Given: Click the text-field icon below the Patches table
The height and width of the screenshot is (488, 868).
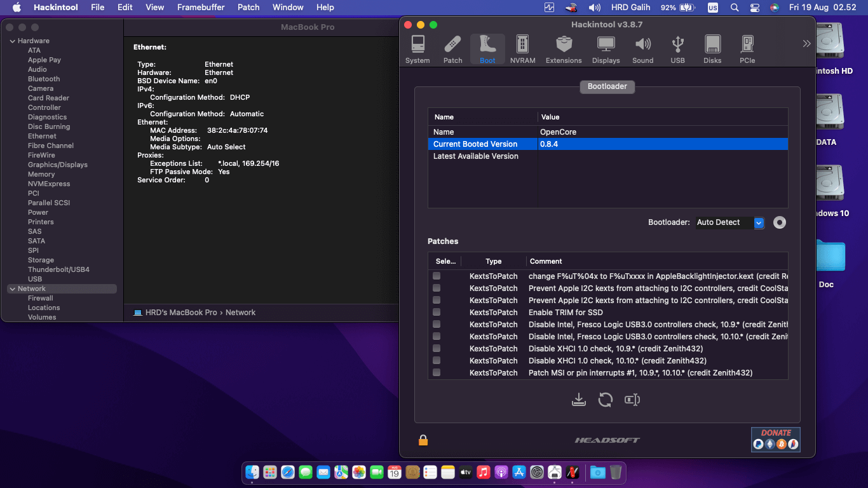Looking at the screenshot, I should 632,400.
